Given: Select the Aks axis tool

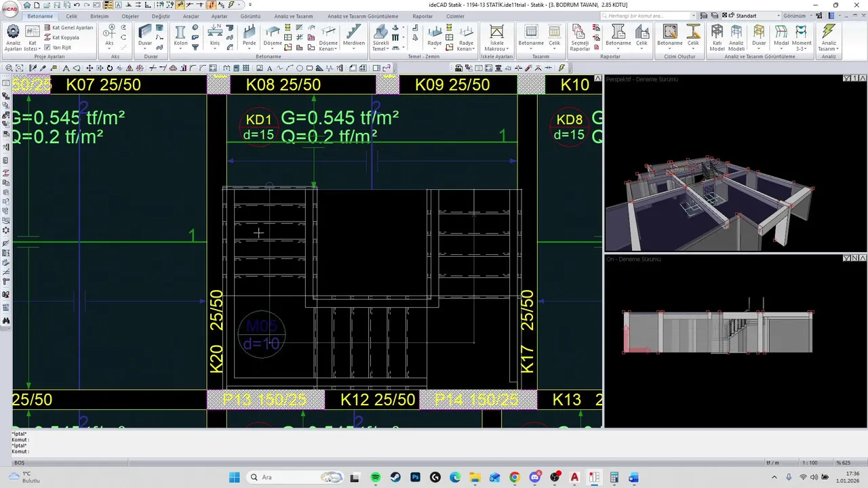Looking at the screenshot, I should click(109, 37).
